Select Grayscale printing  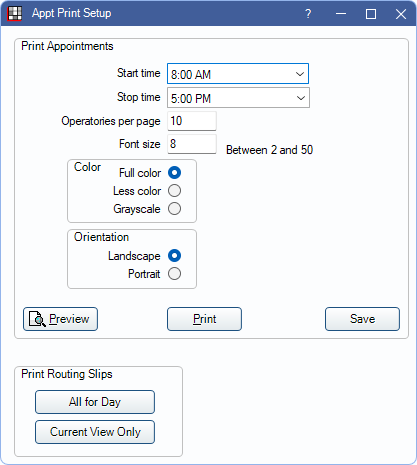click(174, 209)
